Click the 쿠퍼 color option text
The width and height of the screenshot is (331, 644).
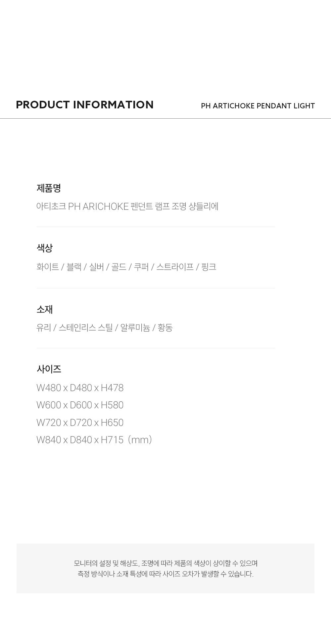[x=141, y=267]
